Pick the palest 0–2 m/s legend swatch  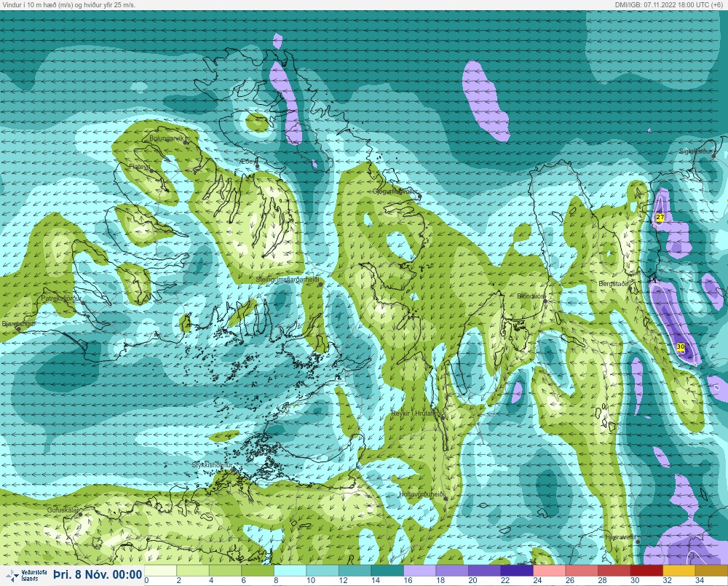click(161, 571)
